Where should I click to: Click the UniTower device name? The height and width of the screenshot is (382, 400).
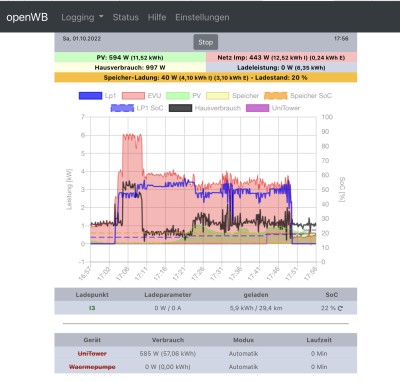(92, 354)
